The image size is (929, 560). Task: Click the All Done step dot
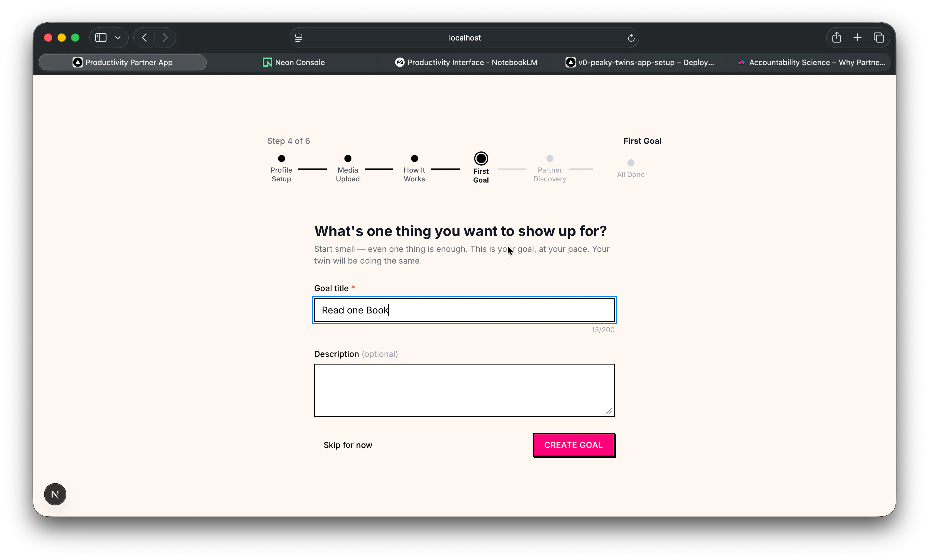[x=631, y=163]
